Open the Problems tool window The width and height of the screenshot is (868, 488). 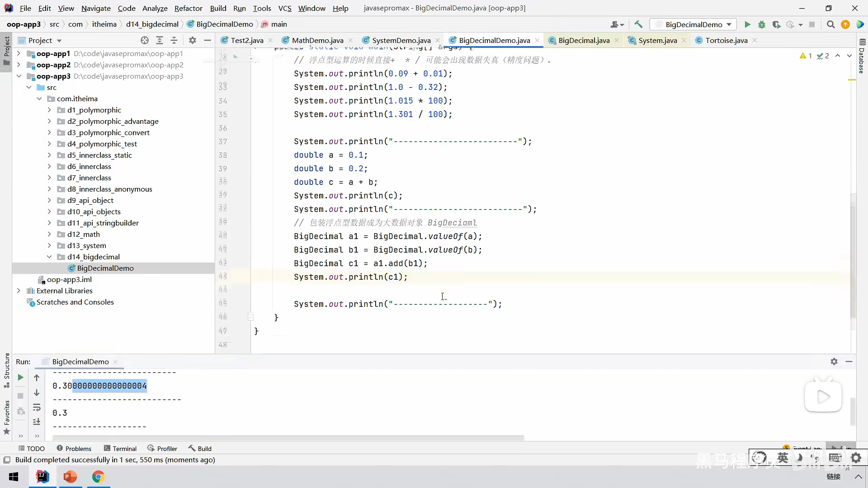(74, 448)
